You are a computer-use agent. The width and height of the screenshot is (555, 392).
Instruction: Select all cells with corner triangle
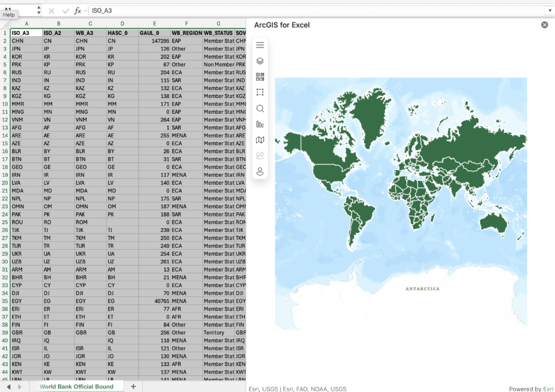point(5,24)
